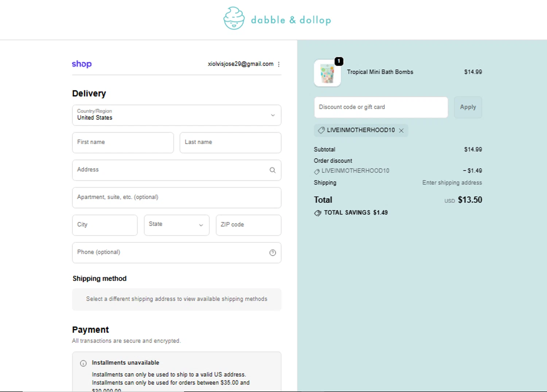Click the address search magnifier icon
Image resolution: width=547 pixels, height=392 pixels.
(x=272, y=170)
